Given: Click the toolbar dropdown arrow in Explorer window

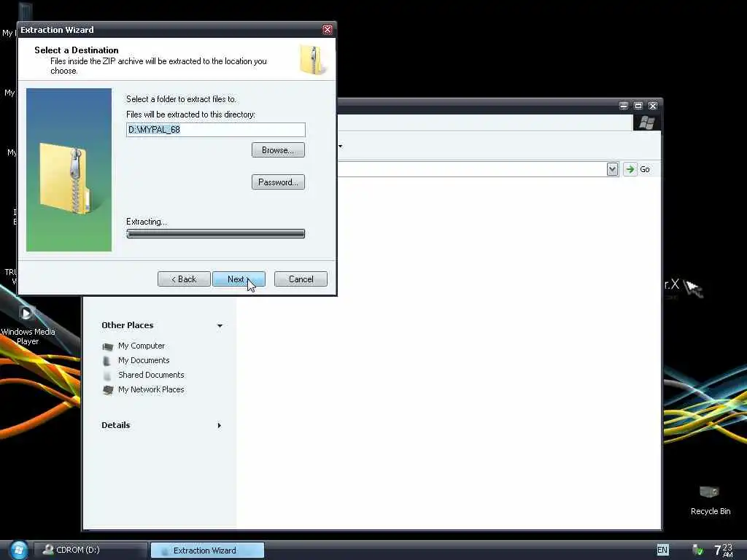Looking at the screenshot, I should (x=340, y=146).
